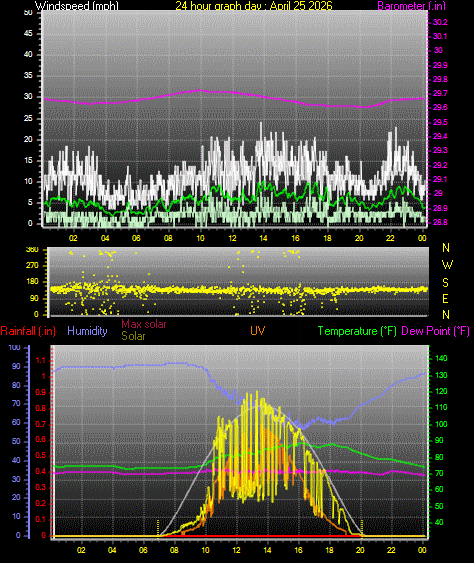This screenshot has height=563, width=474.
Task: Click the 12 hour mark under wind graph
Action: point(232,238)
